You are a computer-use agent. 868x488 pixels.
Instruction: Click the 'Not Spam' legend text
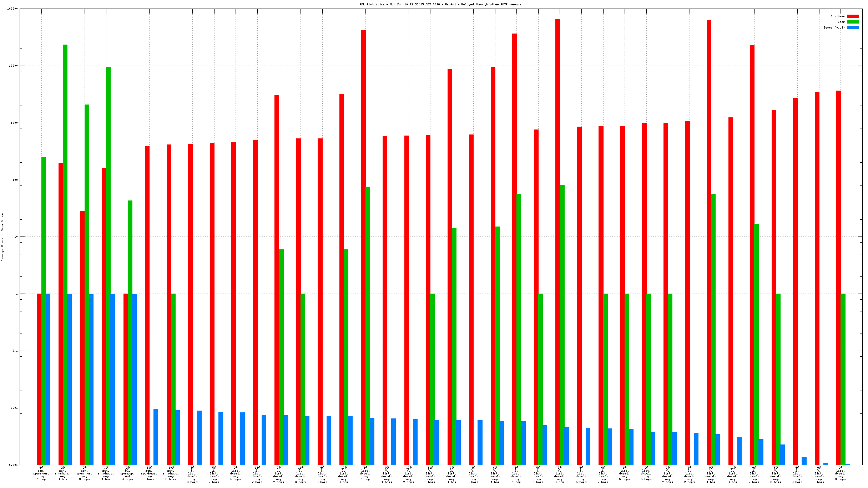838,16
